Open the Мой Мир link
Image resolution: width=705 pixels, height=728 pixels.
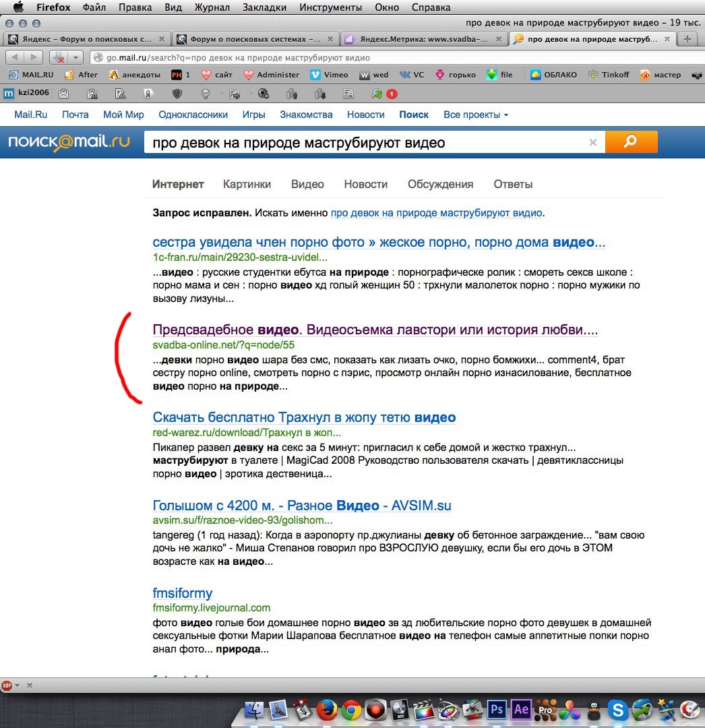[x=123, y=115]
